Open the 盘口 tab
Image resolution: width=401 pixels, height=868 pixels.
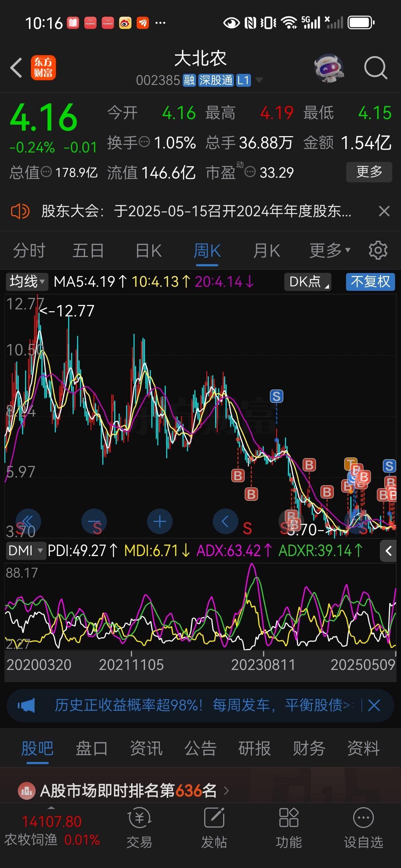[x=92, y=749]
